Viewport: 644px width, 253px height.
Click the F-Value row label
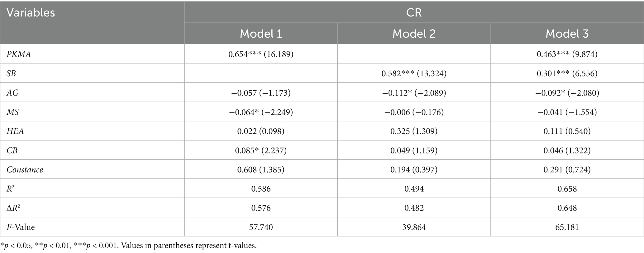(x=21, y=227)
